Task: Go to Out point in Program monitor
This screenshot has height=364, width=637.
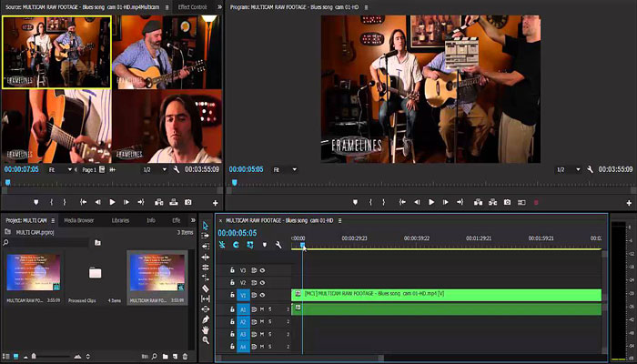Action: pyautogui.click(x=460, y=202)
